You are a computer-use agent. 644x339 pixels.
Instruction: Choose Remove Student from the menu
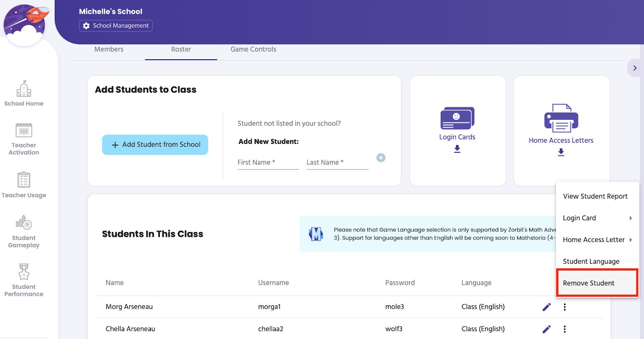pyautogui.click(x=597, y=283)
